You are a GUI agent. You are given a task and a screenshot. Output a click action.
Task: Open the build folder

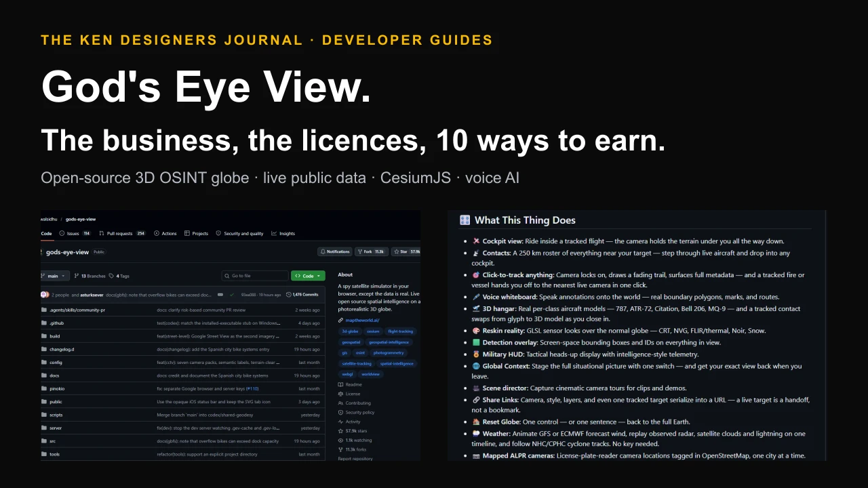click(54, 336)
